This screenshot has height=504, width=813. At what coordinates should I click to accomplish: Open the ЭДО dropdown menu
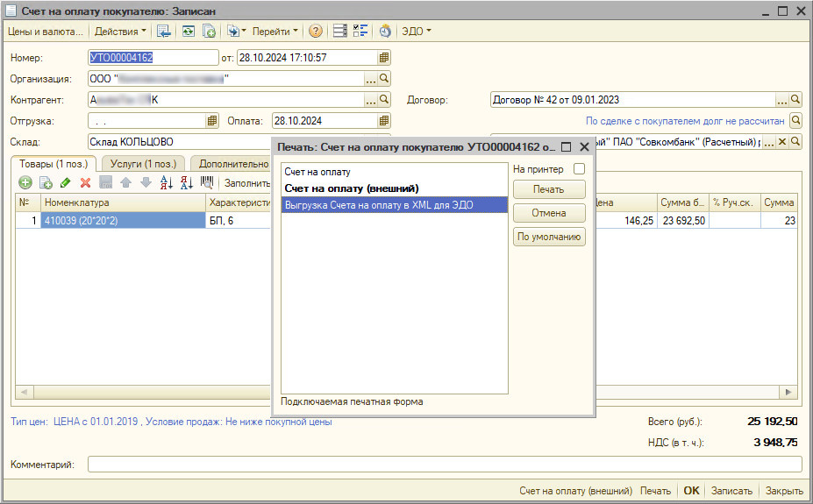[417, 31]
